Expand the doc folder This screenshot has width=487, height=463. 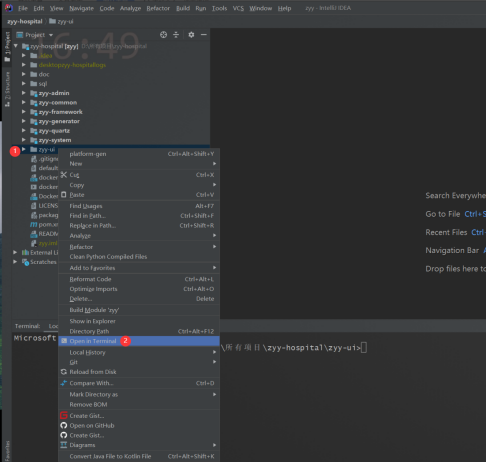(x=24, y=74)
